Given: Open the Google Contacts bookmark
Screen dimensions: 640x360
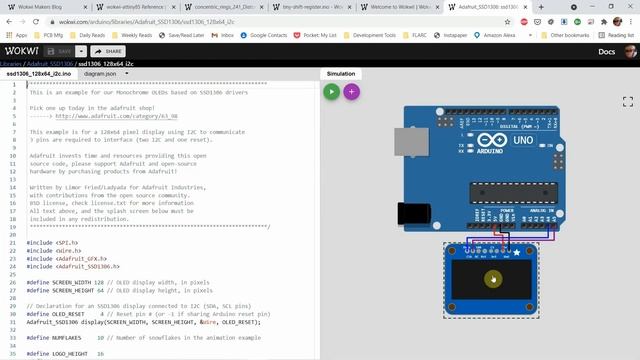Looking at the screenshot, I should click(264, 35).
